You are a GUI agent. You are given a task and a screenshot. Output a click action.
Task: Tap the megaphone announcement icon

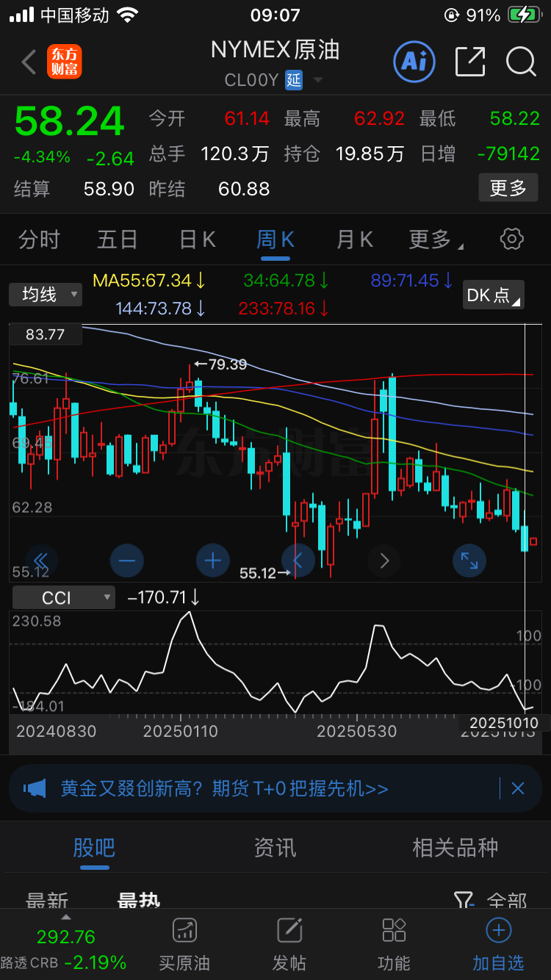point(35,788)
